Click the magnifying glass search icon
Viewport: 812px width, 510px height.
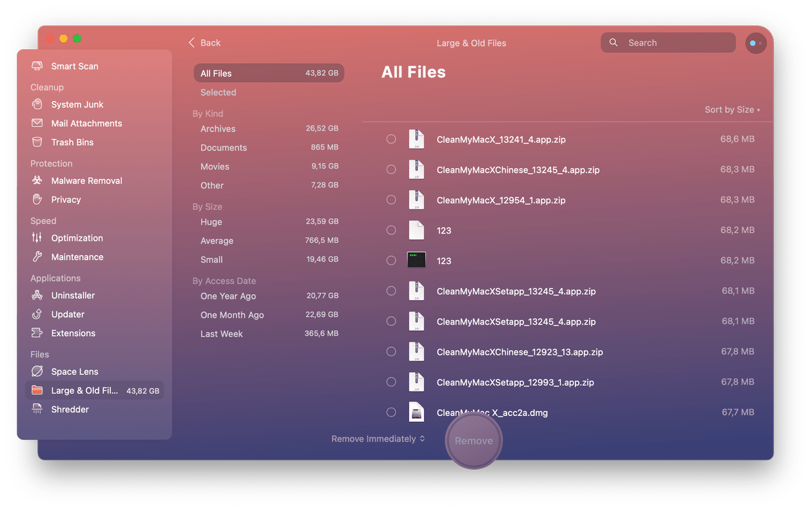[614, 42]
